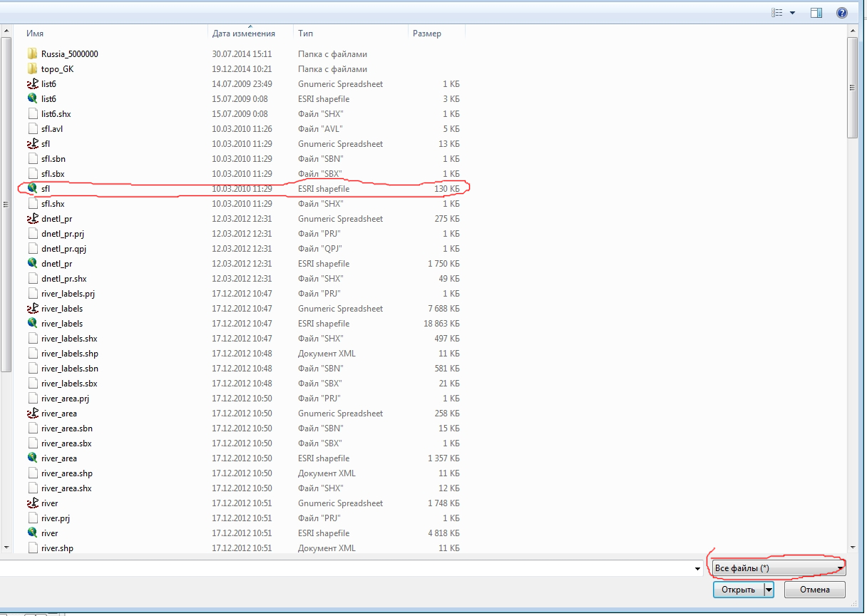Screen dimensions: 867x616
Task: Open the 'Все файлы (*)' file type dropdown
Action: (779, 568)
